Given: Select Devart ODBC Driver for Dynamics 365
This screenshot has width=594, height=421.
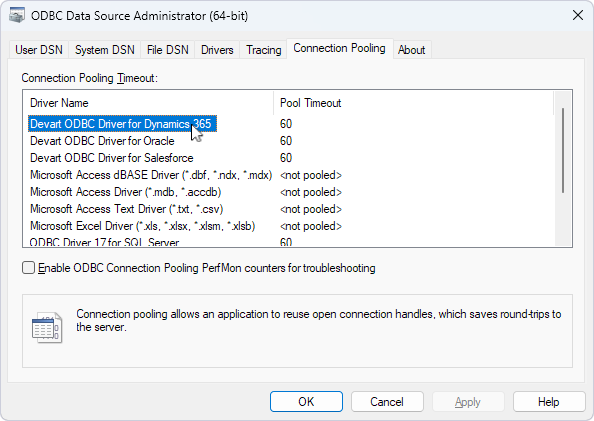Looking at the screenshot, I should point(122,124).
